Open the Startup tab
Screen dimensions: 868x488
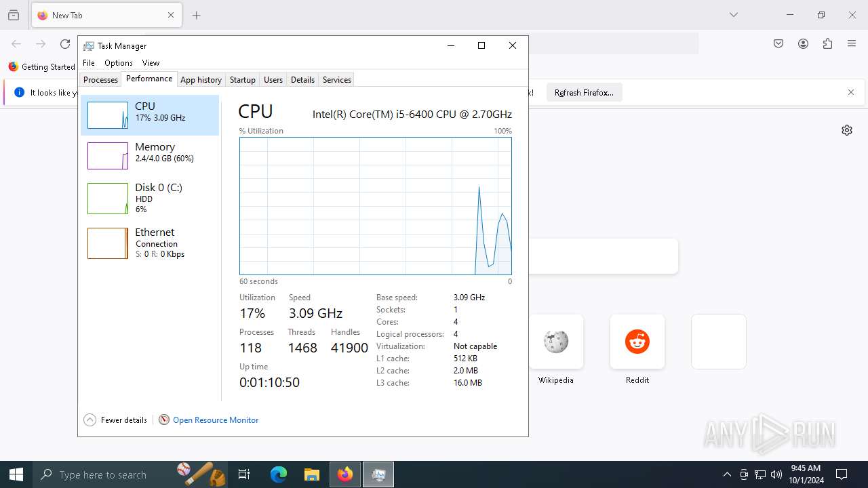[242, 79]
